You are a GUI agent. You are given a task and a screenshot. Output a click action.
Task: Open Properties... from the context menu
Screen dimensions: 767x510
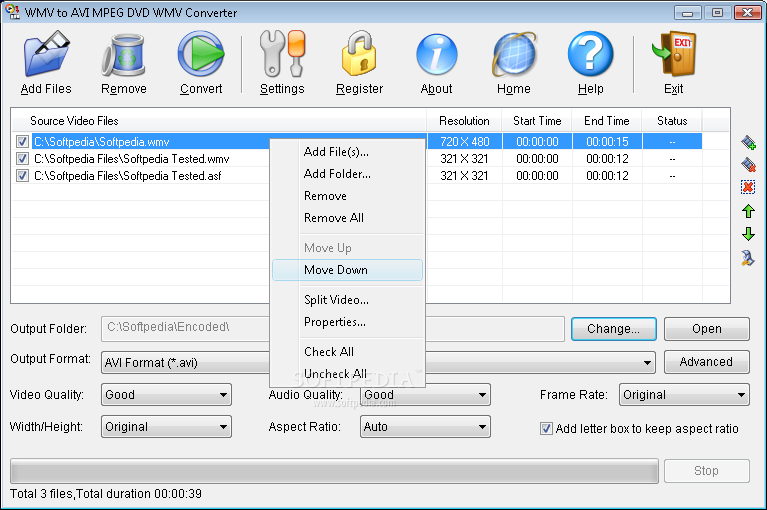coord(347,322)
